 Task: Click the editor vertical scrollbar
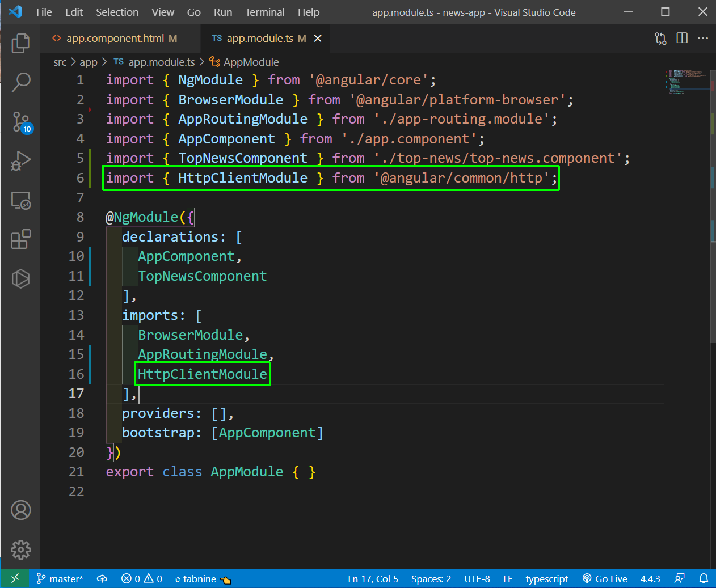click(x=713, y=206)
